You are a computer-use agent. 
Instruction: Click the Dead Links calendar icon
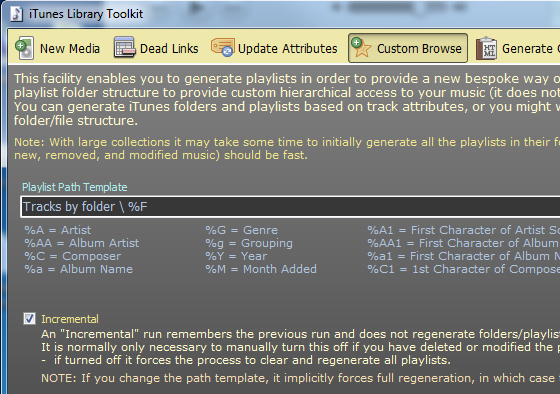click(124, 48)
